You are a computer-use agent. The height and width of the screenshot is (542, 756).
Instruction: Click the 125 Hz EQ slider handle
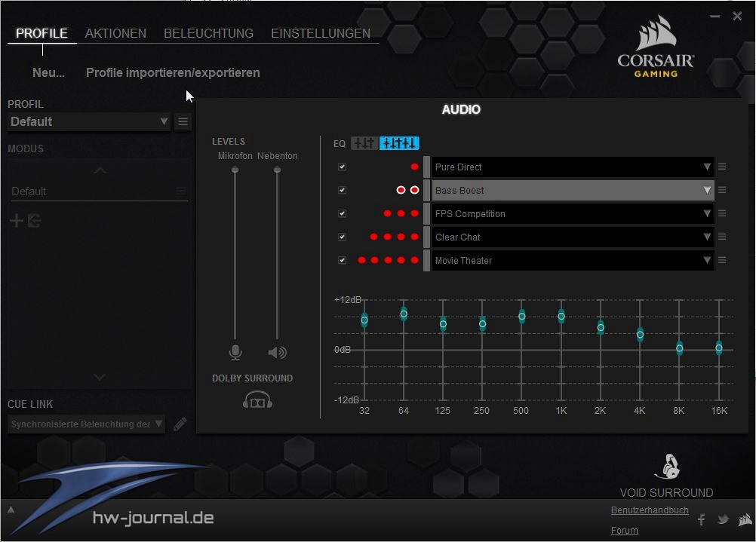(x=443, y=324)
